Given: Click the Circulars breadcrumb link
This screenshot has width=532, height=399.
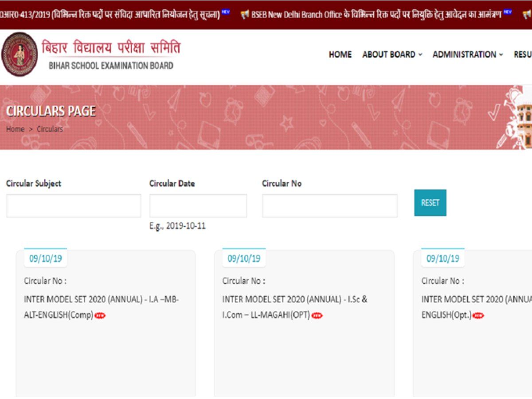Looking at the screenshot, I should tap(50, 129).
